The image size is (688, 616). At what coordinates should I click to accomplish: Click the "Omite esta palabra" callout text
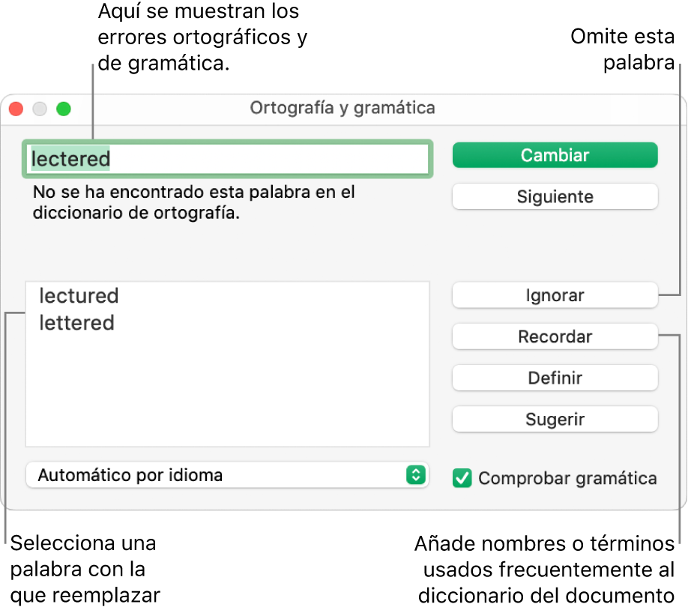tap(622, 49)
